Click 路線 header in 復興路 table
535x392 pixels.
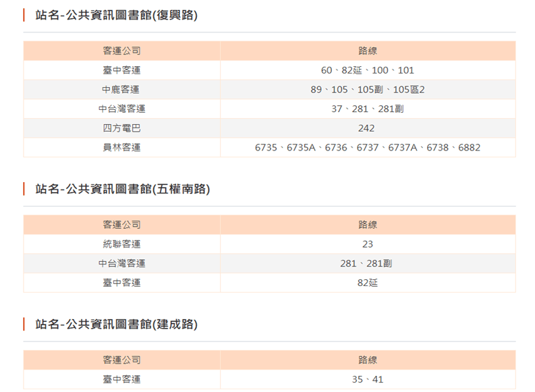pos(368,51)
